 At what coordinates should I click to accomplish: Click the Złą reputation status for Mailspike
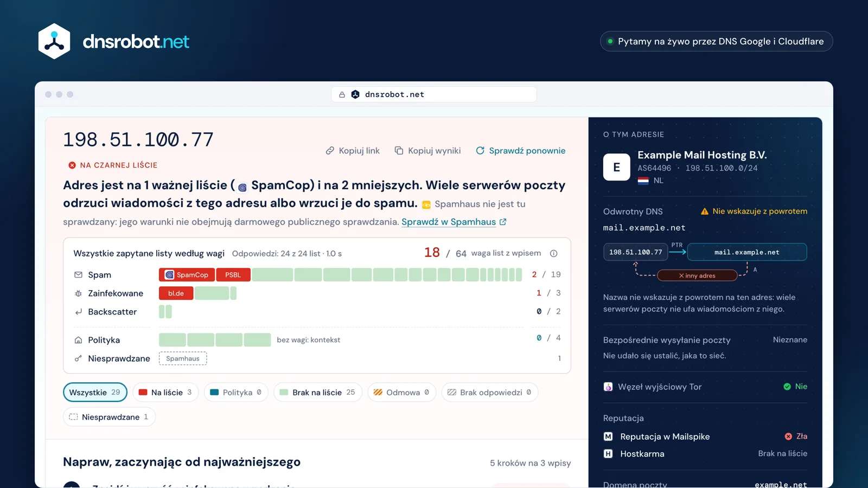[x=796, y=436]
